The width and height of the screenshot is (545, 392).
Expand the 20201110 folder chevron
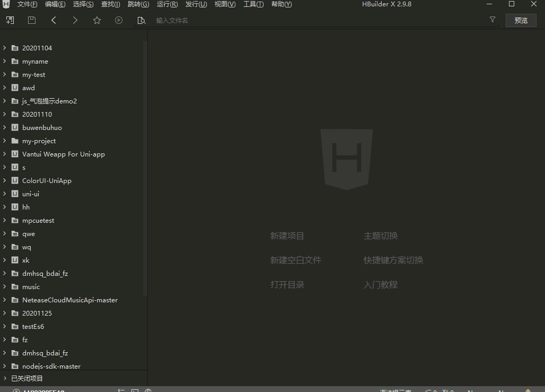click(x=5, y=114)
